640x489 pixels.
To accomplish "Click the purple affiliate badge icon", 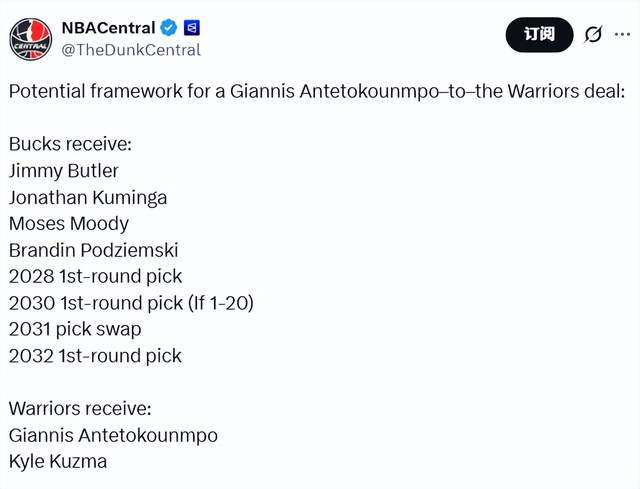I will tap(192, 27).
